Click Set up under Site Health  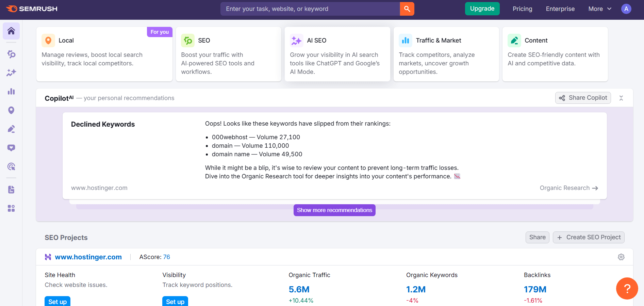click(x=57, y=301)
